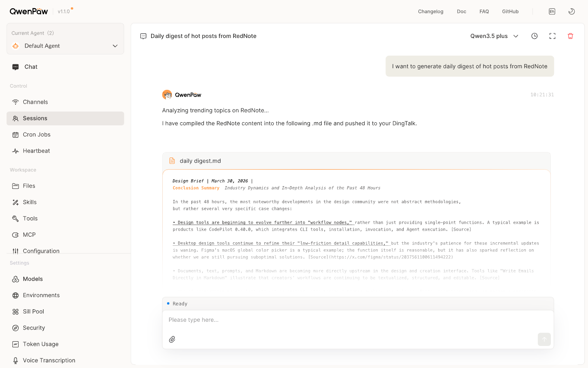Click the user message bubble about RedNote

coord(470,67)
